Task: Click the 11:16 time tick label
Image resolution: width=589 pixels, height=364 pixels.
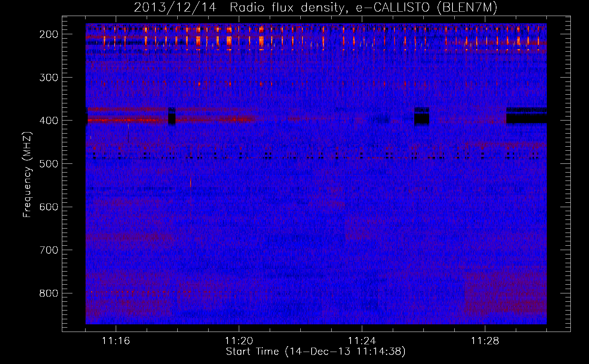Action: (x=116, y=341)
